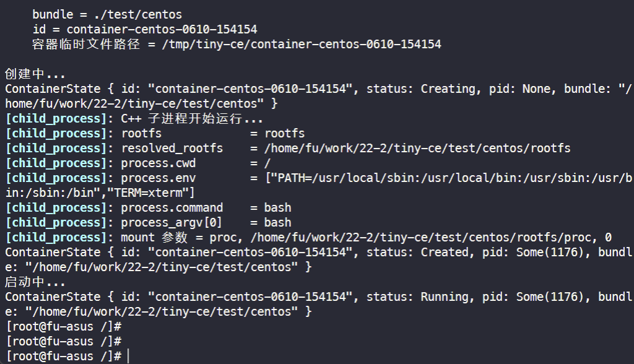The height and width of the screenshot is (364, 634).
Task: Click the resolved rootfs path value
Action: 417,149
